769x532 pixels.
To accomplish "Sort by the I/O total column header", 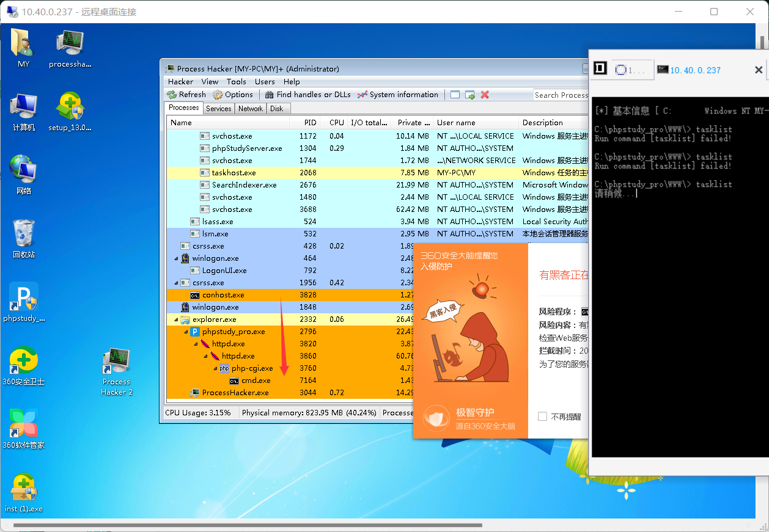I will click(369, 123).
